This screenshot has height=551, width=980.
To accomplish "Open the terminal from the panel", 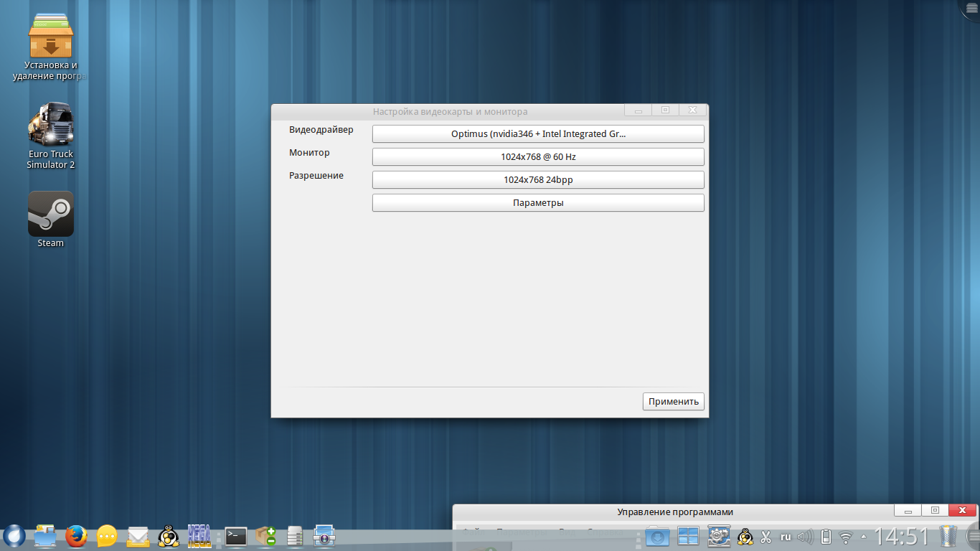I will point(236,536).
